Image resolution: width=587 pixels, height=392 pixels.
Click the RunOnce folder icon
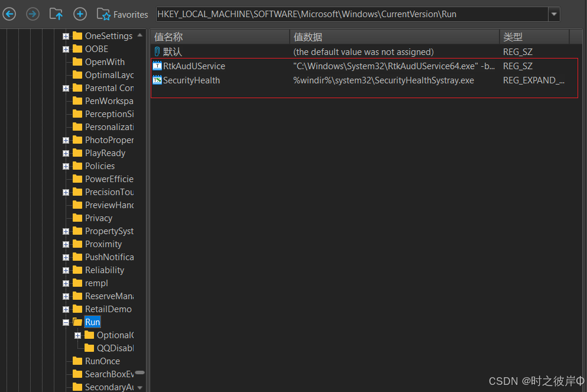(77, 361)
